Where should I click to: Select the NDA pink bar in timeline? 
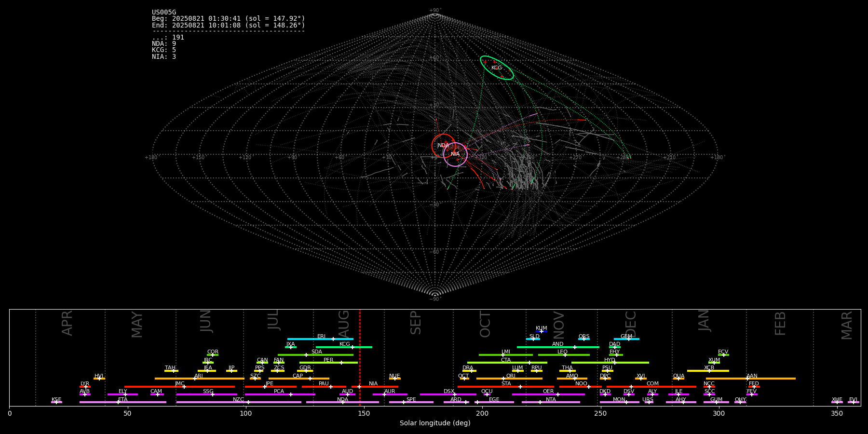pyautogui.click(x=342, y=402)
